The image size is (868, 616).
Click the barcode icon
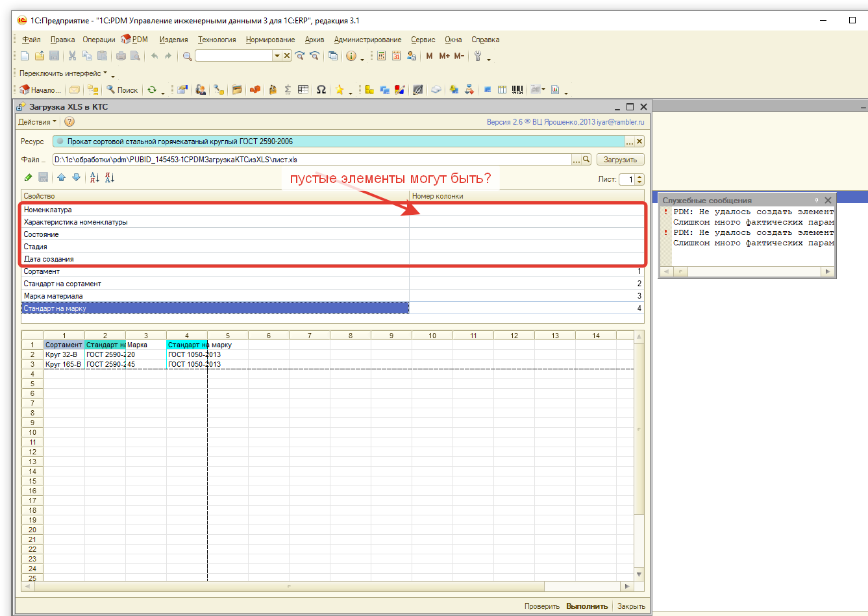(517, 90)
